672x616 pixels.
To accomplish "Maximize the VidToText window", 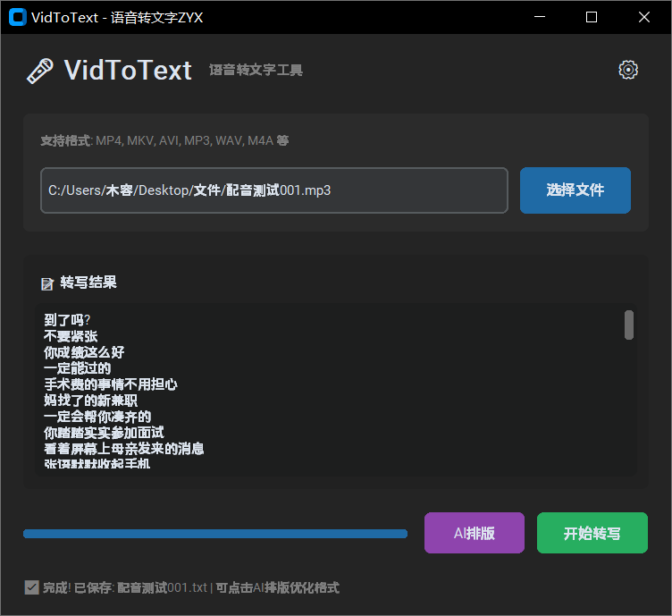I will coord(592,17).
